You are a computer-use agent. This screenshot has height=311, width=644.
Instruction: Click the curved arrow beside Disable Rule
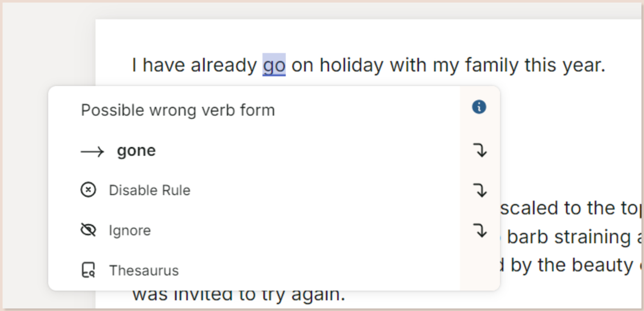(480, 191)
